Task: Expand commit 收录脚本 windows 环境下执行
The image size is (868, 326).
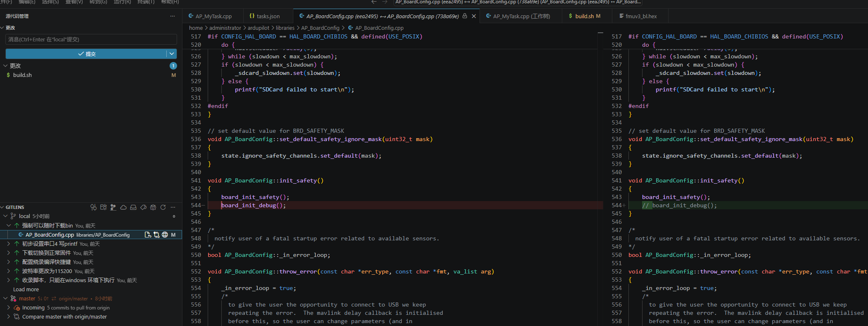Action: pos(9,280)
